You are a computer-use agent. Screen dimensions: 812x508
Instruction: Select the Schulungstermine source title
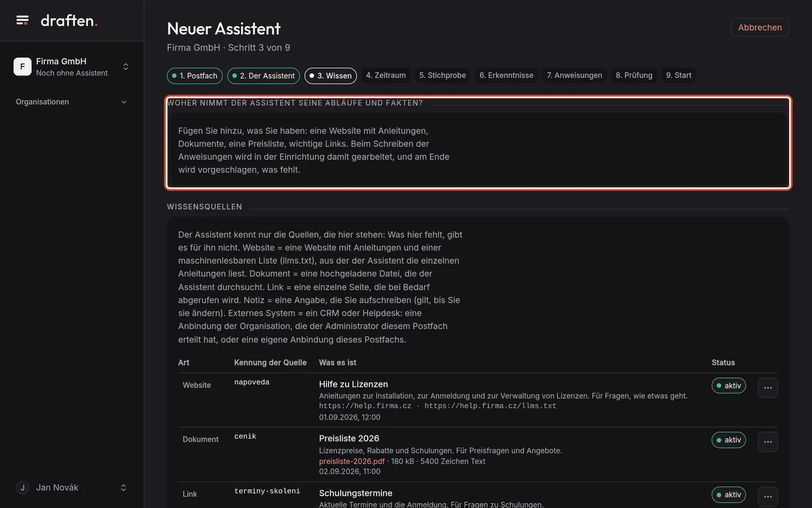(356, 493)
